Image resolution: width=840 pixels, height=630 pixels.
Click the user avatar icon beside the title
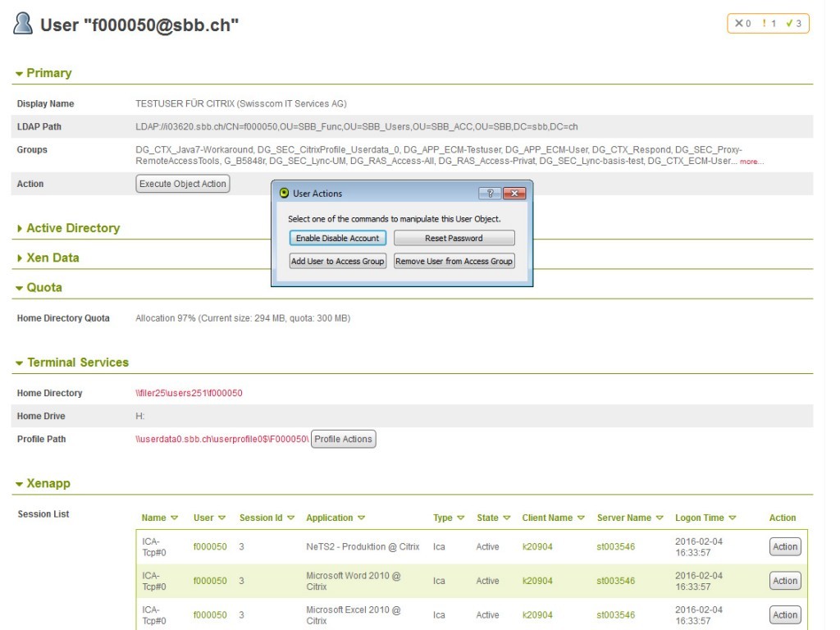(23, 24)
